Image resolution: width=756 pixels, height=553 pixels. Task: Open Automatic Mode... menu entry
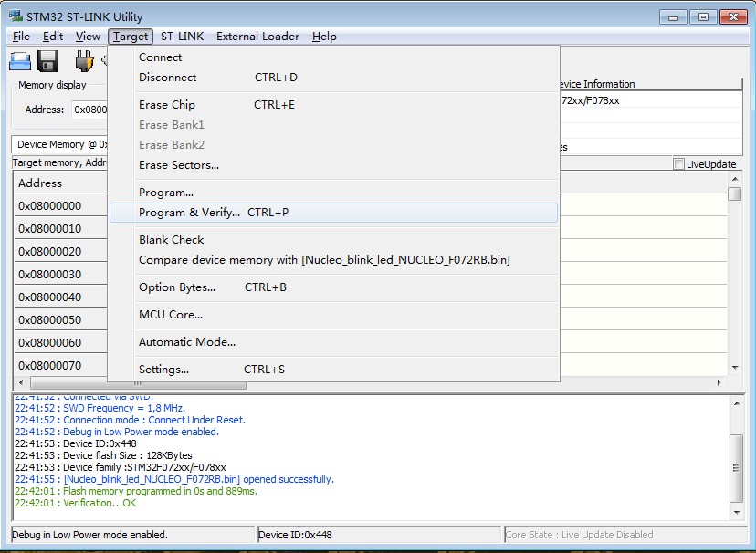coord(333,342)
